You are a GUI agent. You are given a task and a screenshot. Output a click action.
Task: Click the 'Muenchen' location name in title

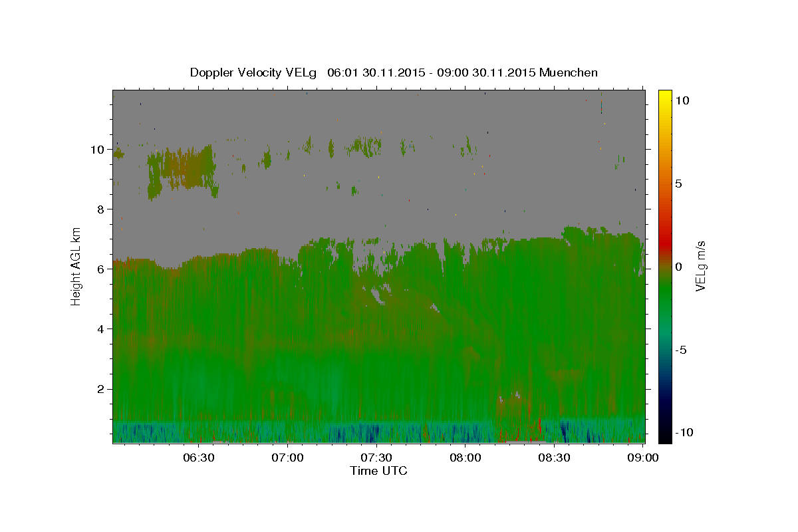pyautogui.click(x=569, y=72)
